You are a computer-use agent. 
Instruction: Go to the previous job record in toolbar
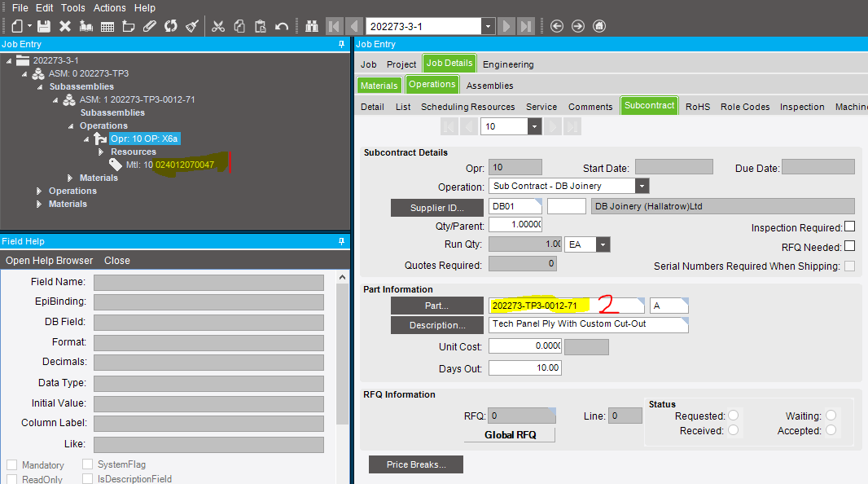353,26
